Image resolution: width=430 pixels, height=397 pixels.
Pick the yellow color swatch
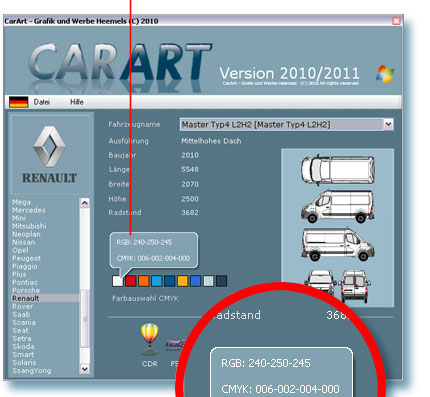pyautogui.click(x=182, y=281)
